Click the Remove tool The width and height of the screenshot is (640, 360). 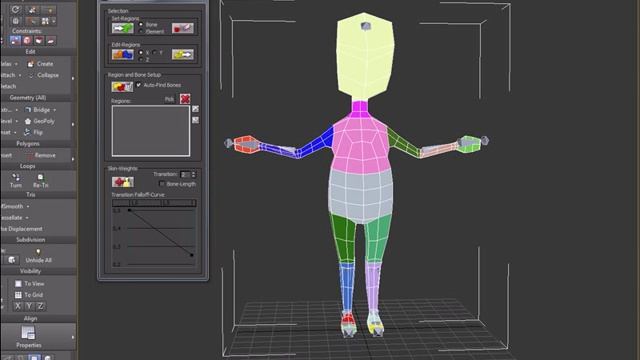(x=41, y=156)
